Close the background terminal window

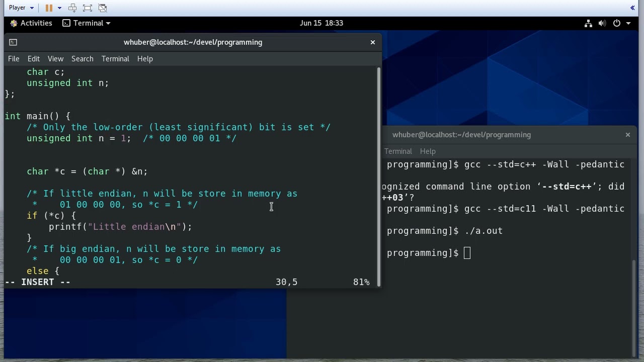pyautogui.click(x=628, y=135)
